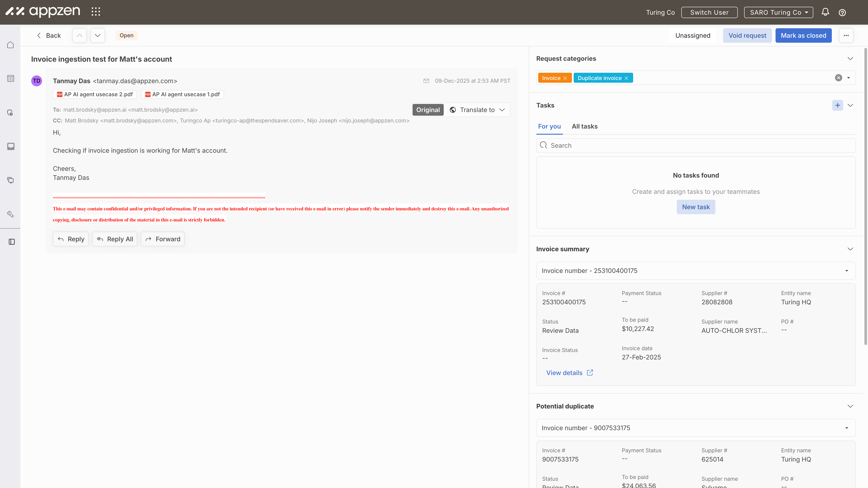
Task: Open the inbox icon in sidebar
Action: coord(10,146)
